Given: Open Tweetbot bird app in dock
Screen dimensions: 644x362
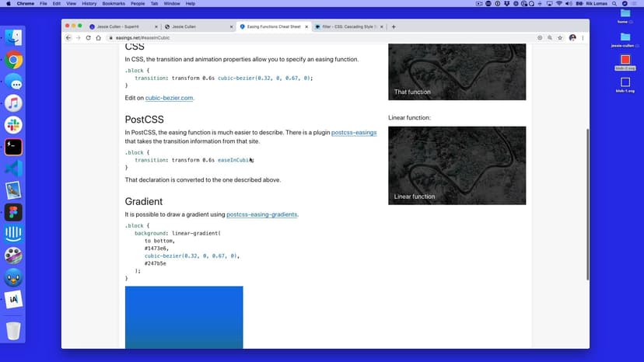Looking at the screenshot, I should click(x=13, y=277).
